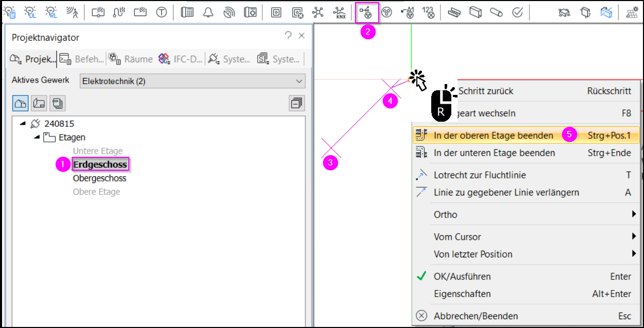This screenshot has height=328, width=644.
Task: Click the 123 numbering icon
Action: point(429,12)
